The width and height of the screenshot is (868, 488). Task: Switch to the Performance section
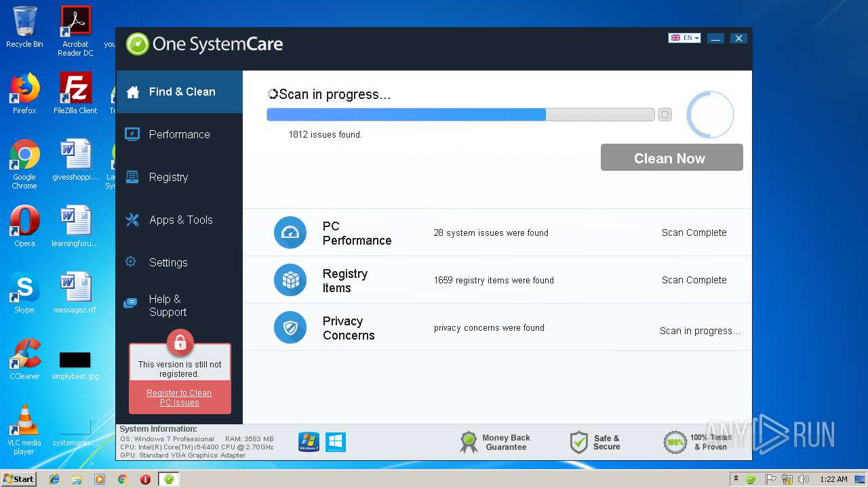coord(179,134)
